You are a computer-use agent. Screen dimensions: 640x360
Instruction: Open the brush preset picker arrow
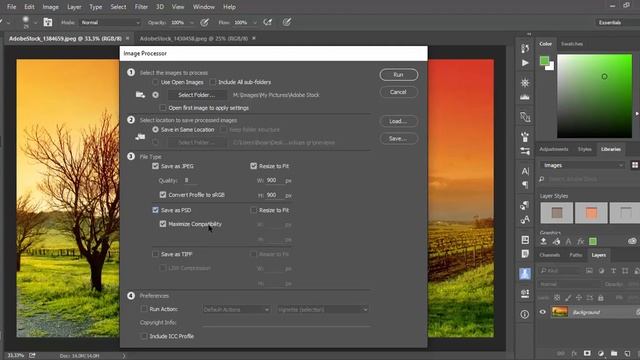[35, 22]
